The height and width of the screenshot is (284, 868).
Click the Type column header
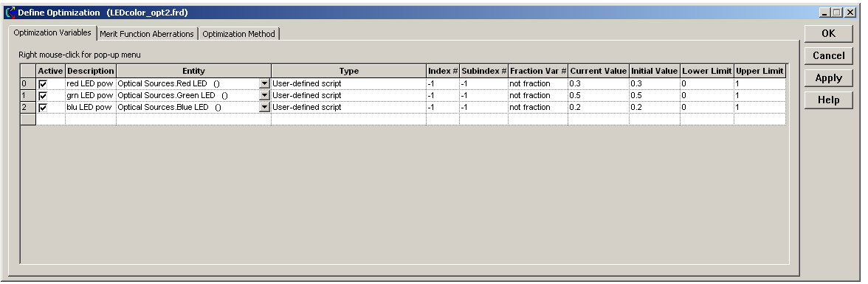pyautogui.click(x=348, y=71)
